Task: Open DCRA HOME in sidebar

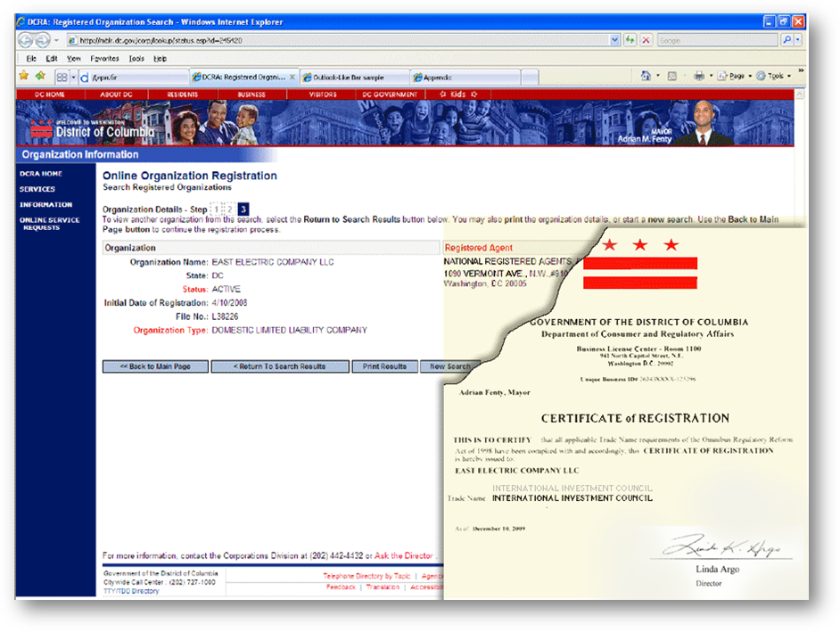Action: tap(41, 174)
